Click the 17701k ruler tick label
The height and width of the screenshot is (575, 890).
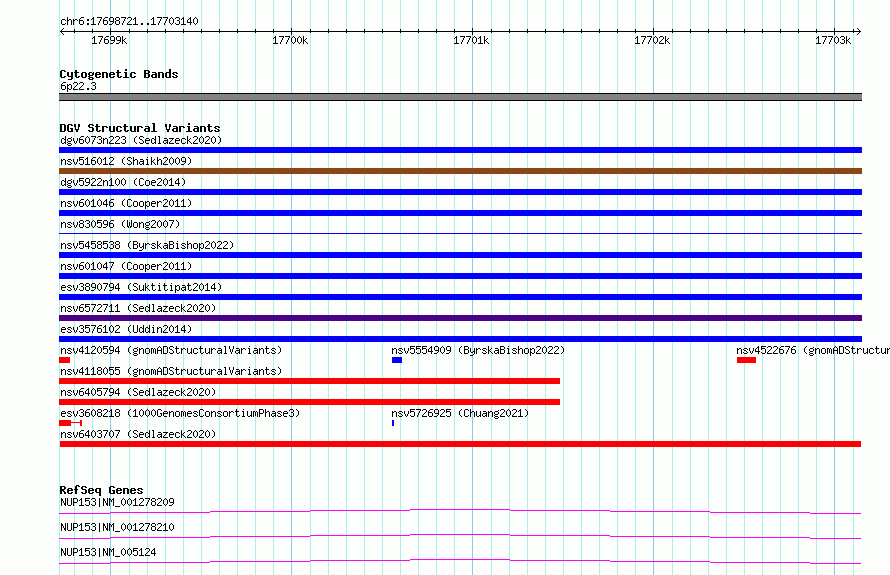point(471,40)
